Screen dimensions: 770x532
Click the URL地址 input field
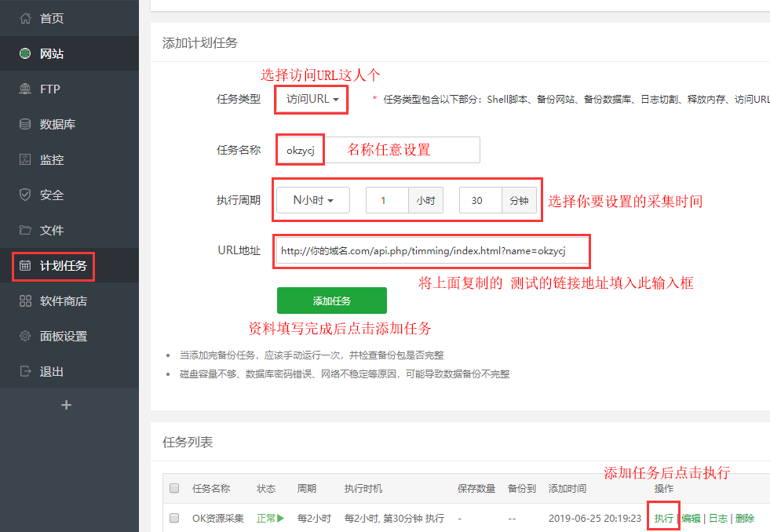coord(432,251)
